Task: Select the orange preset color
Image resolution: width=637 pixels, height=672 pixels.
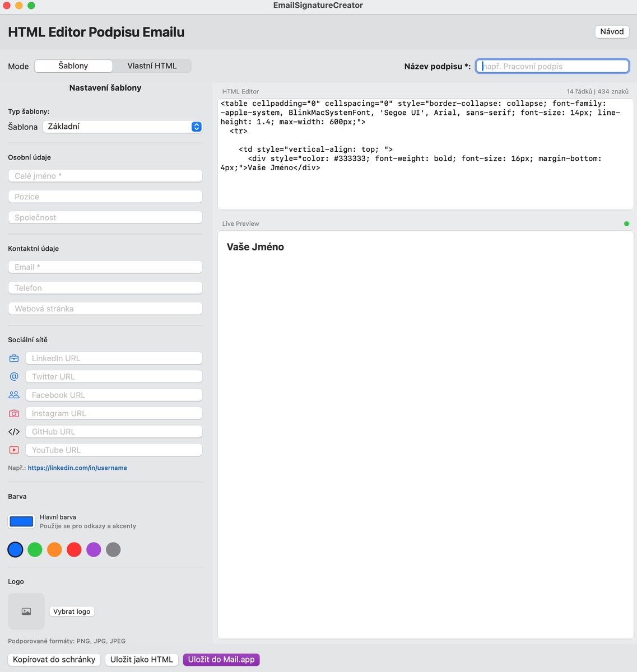Action: (54, 550)
